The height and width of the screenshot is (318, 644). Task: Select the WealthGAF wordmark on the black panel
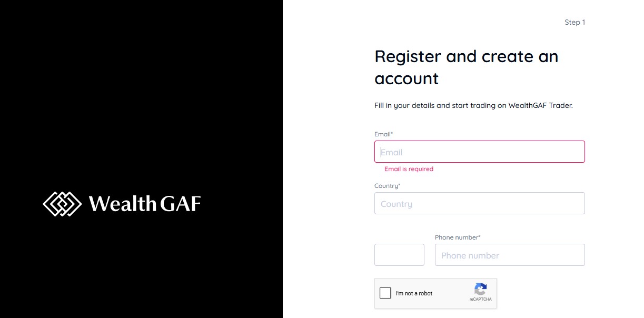[x=144, y=204]
